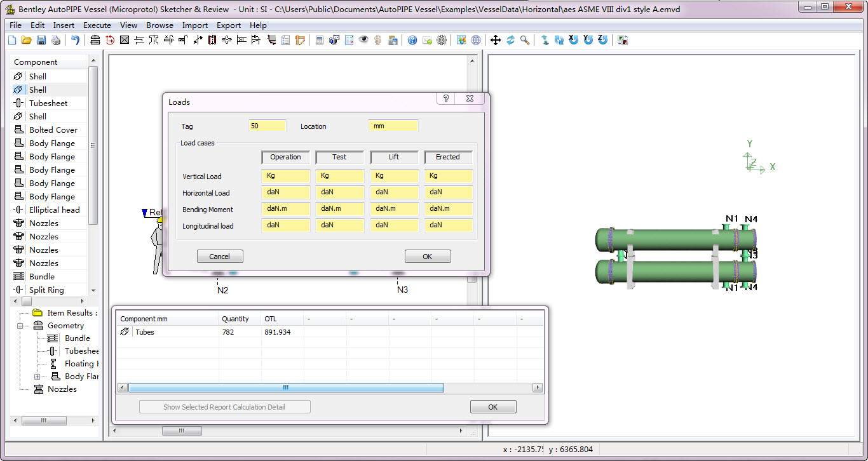Click OK in the Loads dialog

pos(428,257)
